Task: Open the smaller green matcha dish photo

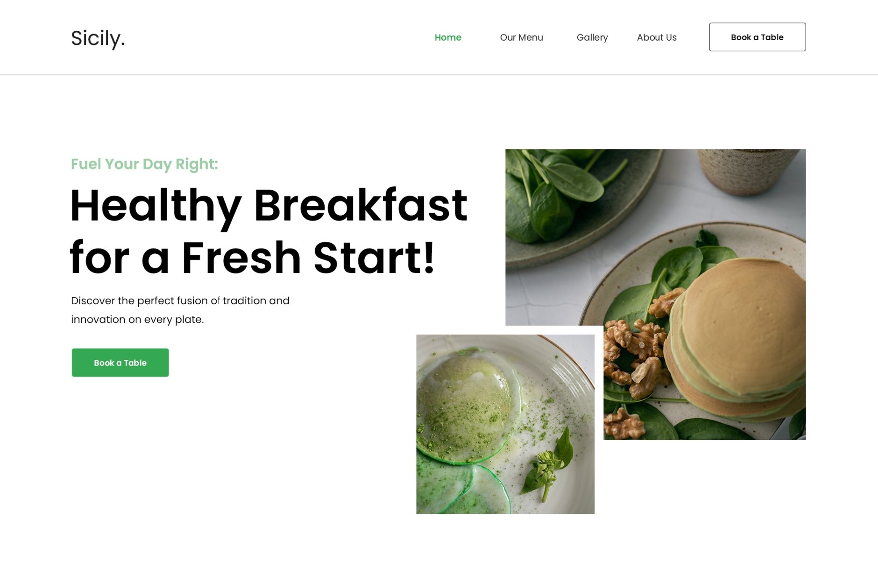Action: click(505, 424)
